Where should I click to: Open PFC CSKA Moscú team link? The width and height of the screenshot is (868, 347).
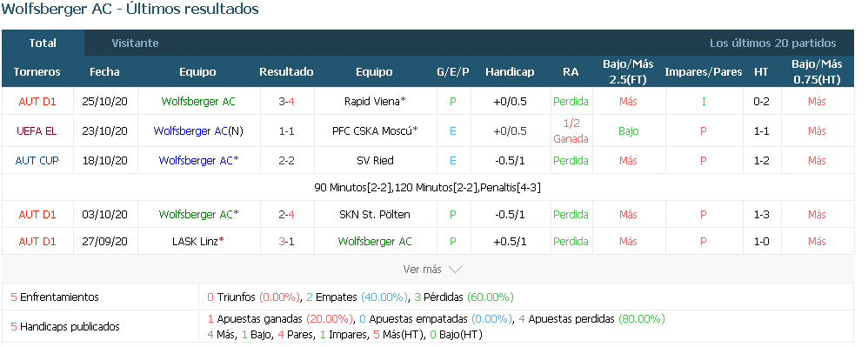[372, 131]
